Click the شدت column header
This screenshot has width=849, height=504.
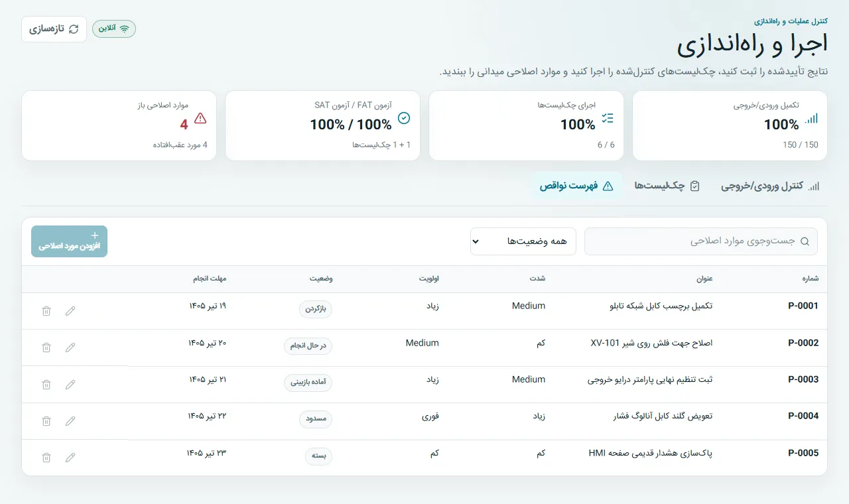coord(537,279)
